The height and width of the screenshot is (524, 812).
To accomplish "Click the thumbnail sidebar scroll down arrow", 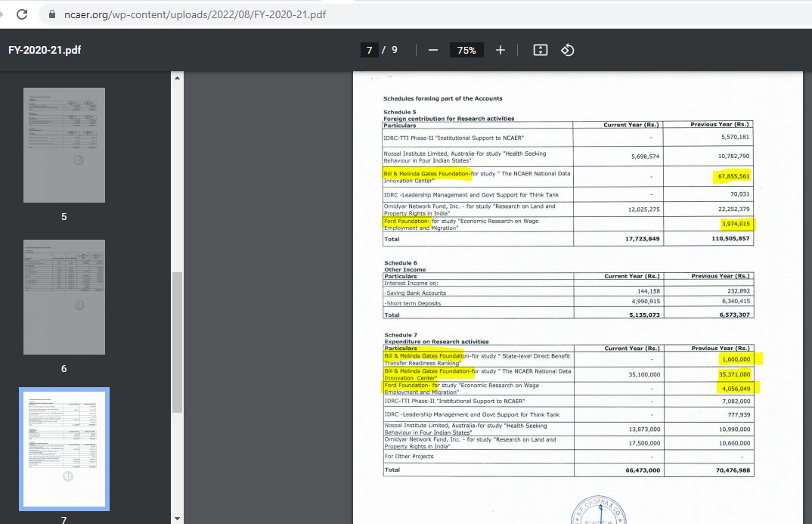I will click(177, 518).
